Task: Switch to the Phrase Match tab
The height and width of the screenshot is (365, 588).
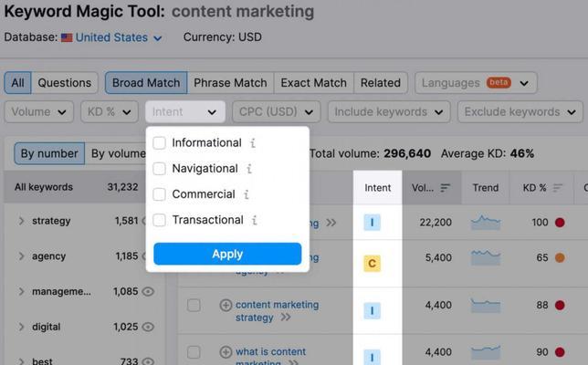Action: click(230, 83)
